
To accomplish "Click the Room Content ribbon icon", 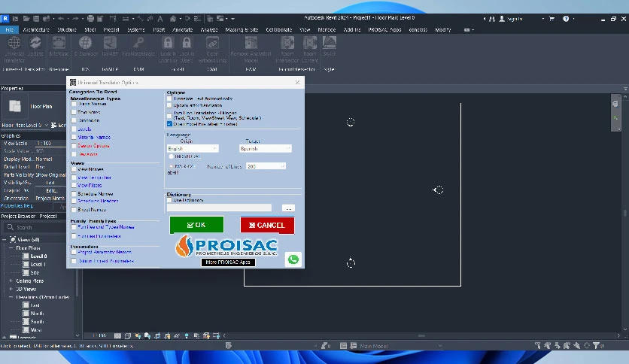I will [x=310, y=43].
